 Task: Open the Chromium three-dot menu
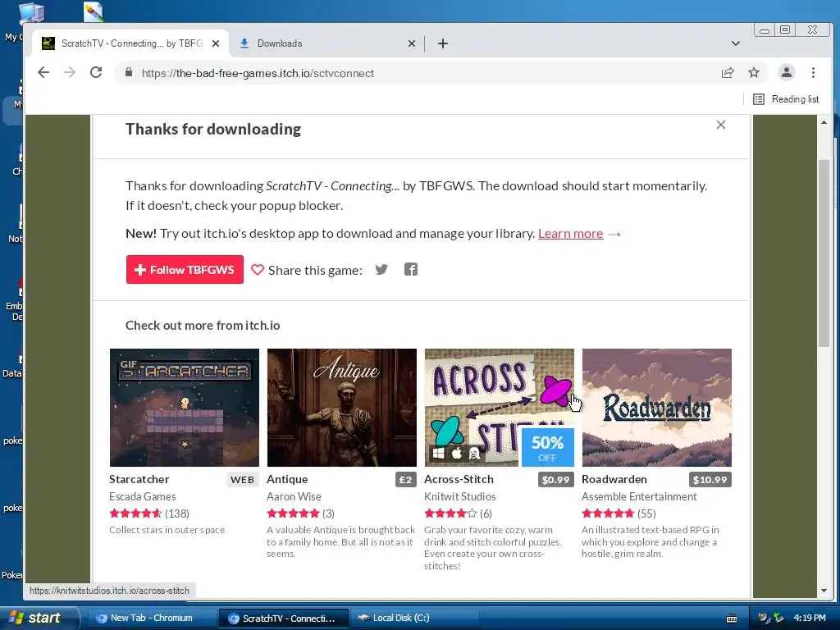point(813,72)
